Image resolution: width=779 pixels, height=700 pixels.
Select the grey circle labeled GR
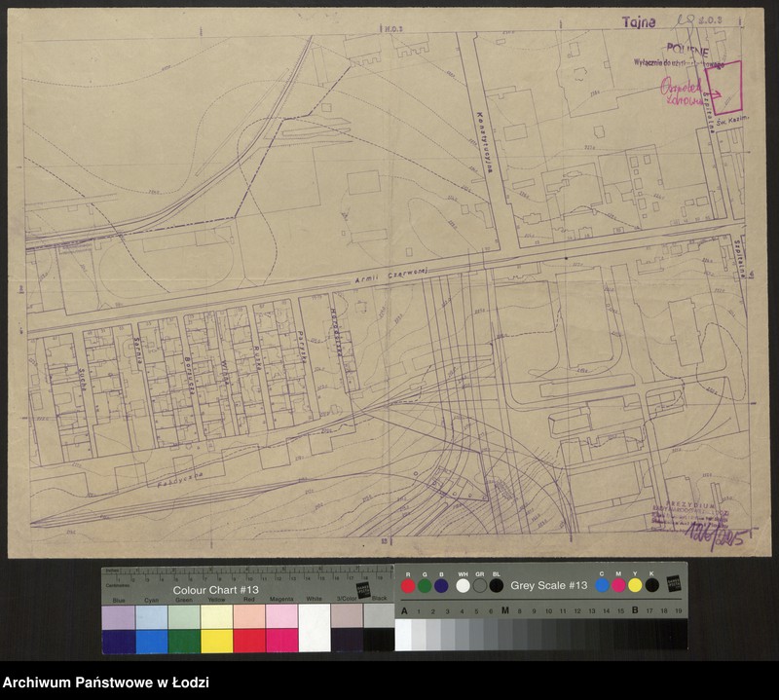tap(480, 585)
